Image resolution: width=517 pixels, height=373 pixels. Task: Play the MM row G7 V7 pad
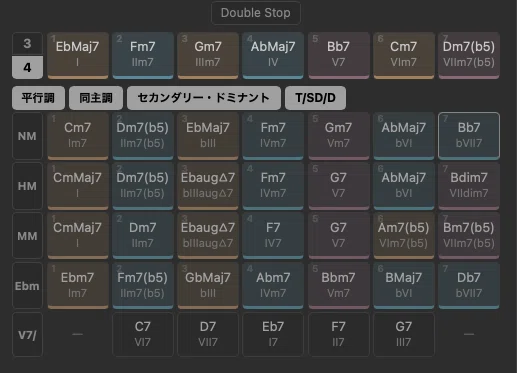[x=338, y=236]
